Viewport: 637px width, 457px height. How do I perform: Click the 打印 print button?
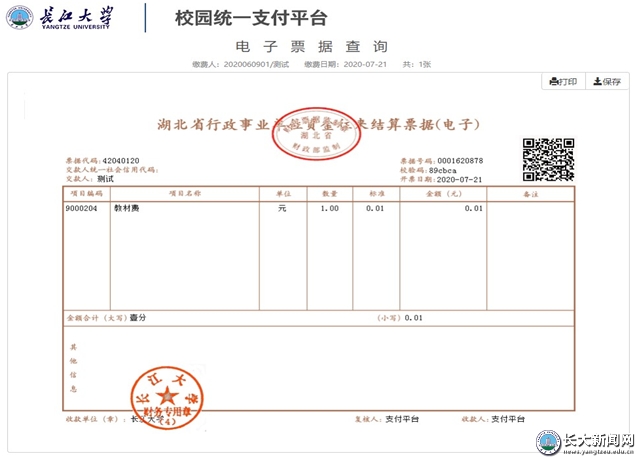point(563,82)
